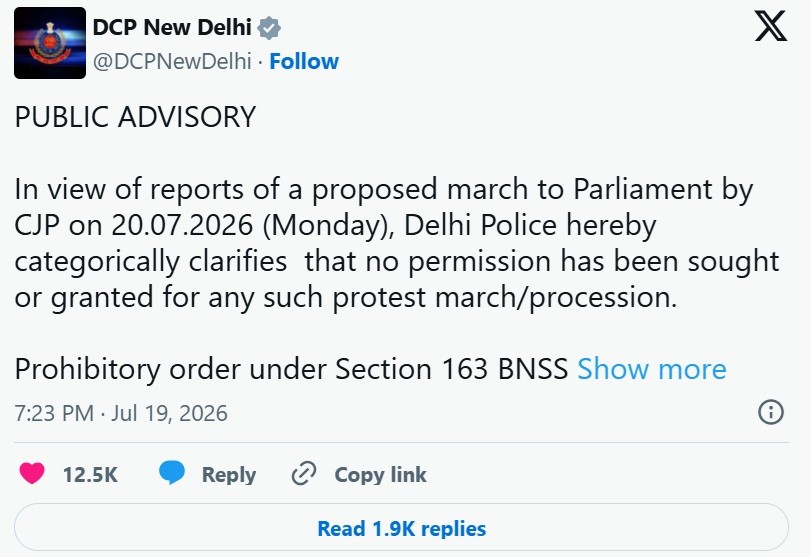Open the Read 1.9K replies button
This screenshot has height=557, width=811.
pos(401,528)
